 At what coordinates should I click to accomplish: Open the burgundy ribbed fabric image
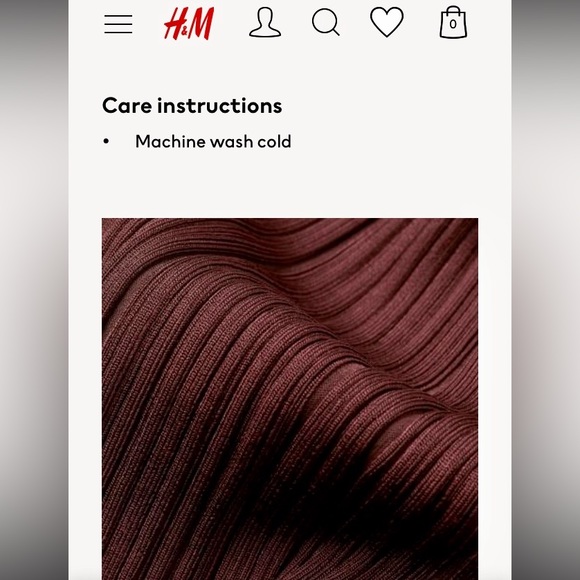pos(290,399)
